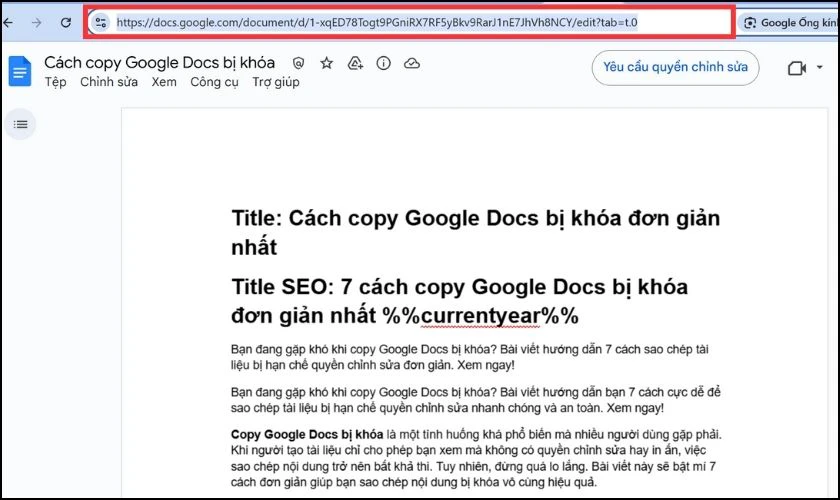Select the docs.google.com URL in address bar

click(377, 23)
